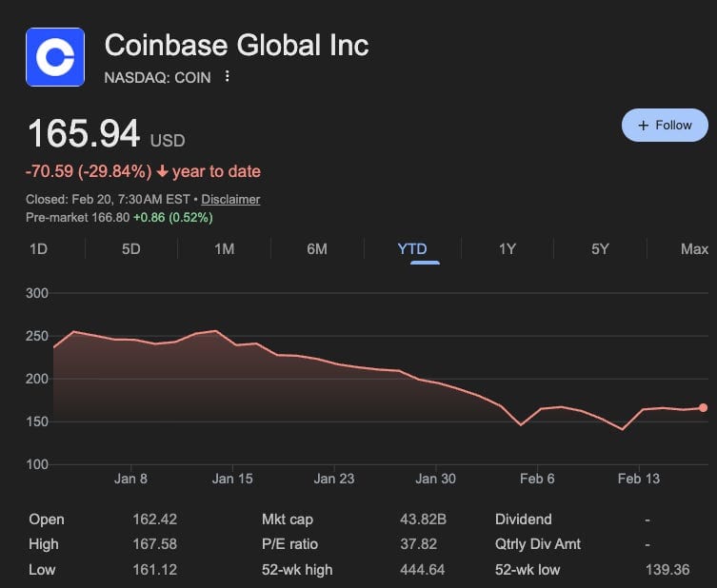Click the red down arrow icon
Viewport: 717px width, 588px height.
tap(163, 172)
